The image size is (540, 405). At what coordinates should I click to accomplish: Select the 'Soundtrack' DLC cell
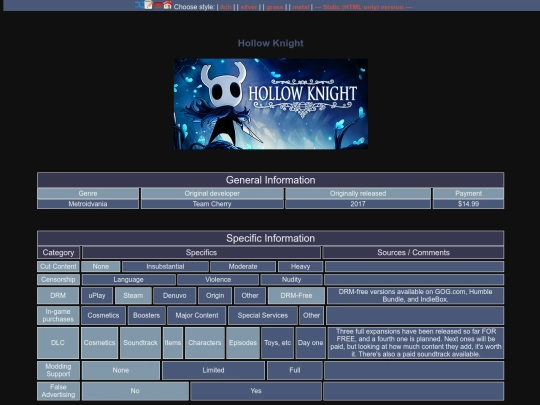click(x=141, y=343)
